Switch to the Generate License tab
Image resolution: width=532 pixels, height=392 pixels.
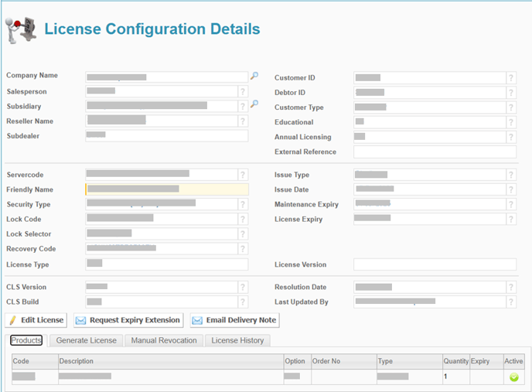click(x=87, y=340)
